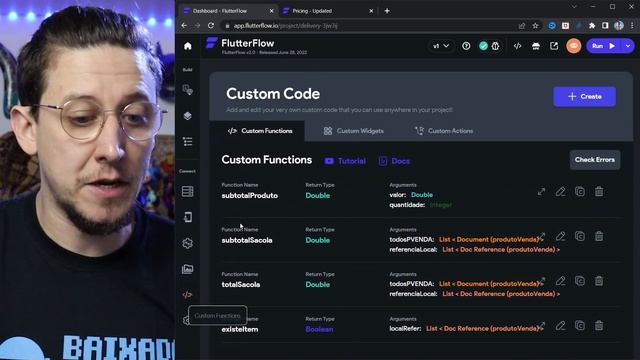Delete the totalSacola function
Viewport: 640px width, 360px height.
coord(599,281)
